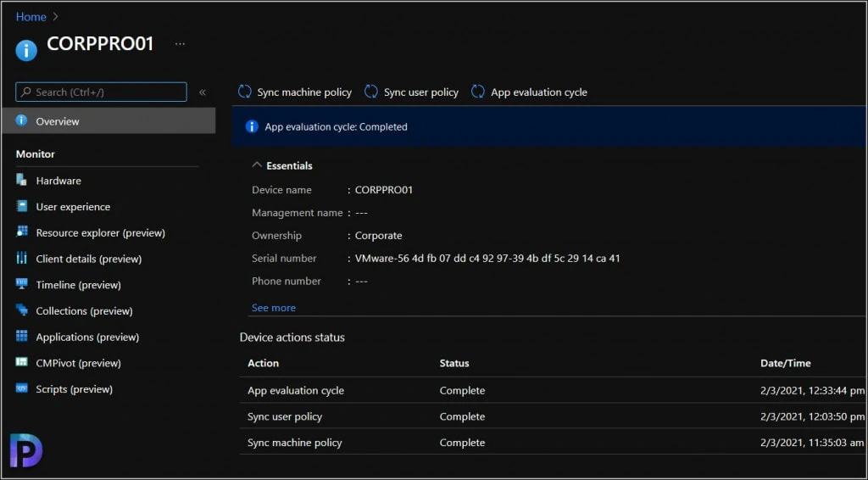Run the App evaluation cycle action
This screenshot has height=480, width=868.
click(x=529, y=92)
